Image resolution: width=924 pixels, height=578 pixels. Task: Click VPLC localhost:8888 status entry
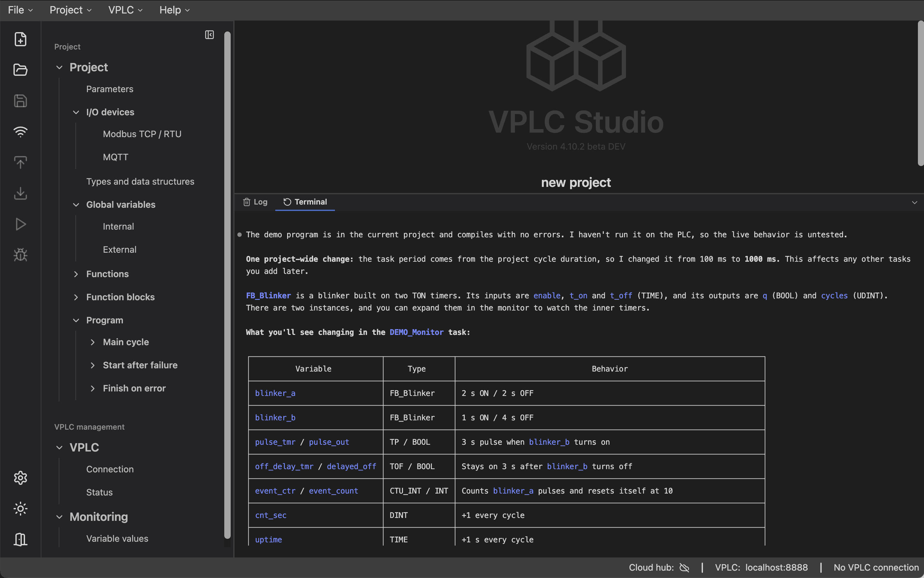[x=761, y=568]
